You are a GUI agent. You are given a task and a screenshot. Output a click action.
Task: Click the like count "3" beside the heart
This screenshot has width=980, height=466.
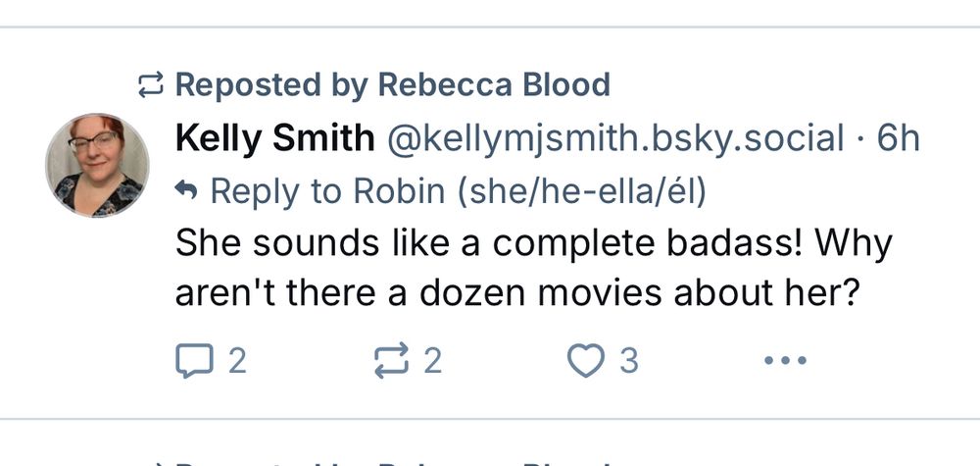pyautogui.click(x=628, y=362)
